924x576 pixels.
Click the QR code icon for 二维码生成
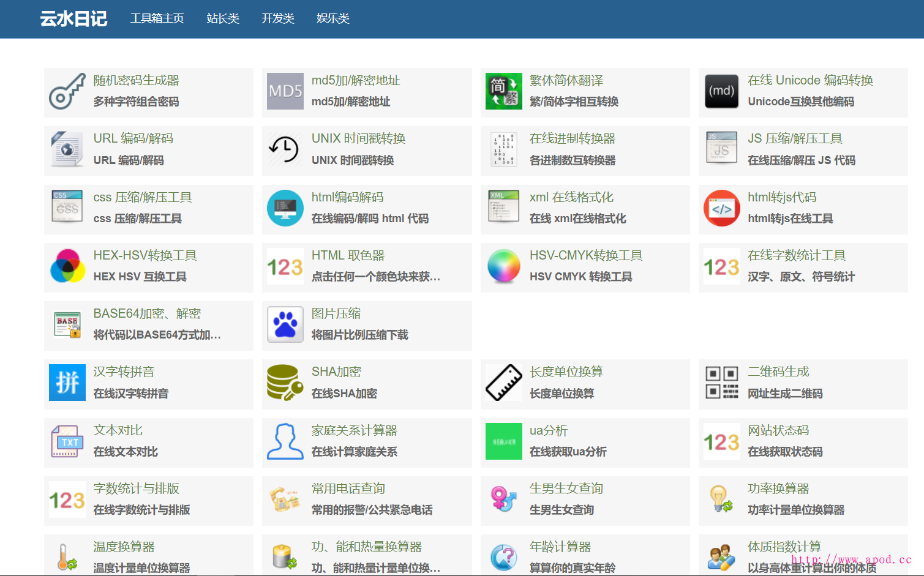click(x=721, y=383)
